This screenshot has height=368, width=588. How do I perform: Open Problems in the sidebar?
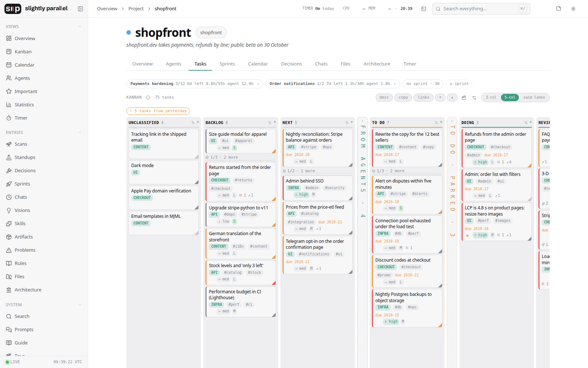point(44,250)
